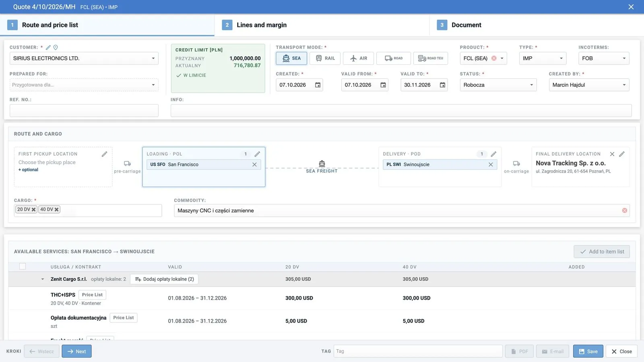Go to the Document step tab

pyautogui.click(x=537, y=25)
